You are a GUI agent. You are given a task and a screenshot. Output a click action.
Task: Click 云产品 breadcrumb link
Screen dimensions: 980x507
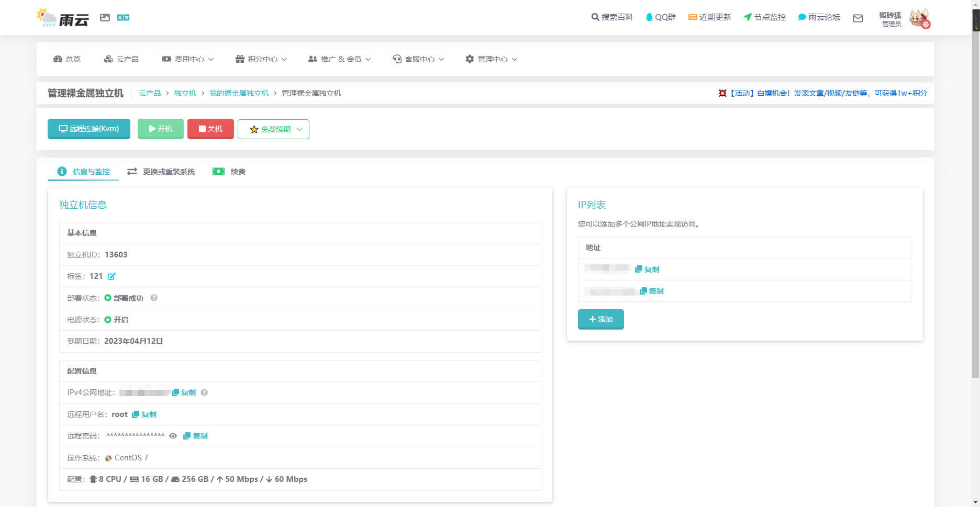[x=150, y=93]
